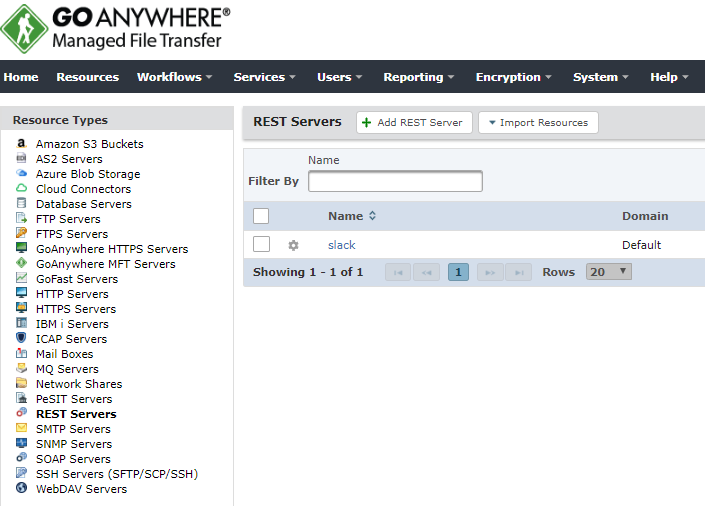Select Amazon S3 Buckets resource type
Image resolution: width=705 pixels, height=506 pixels.
click(89, 144)
